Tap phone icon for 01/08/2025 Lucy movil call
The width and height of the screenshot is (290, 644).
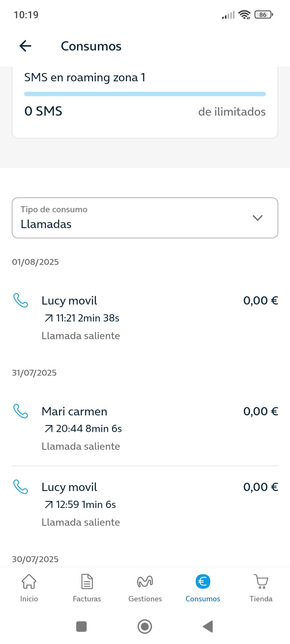tap(21, 300)
